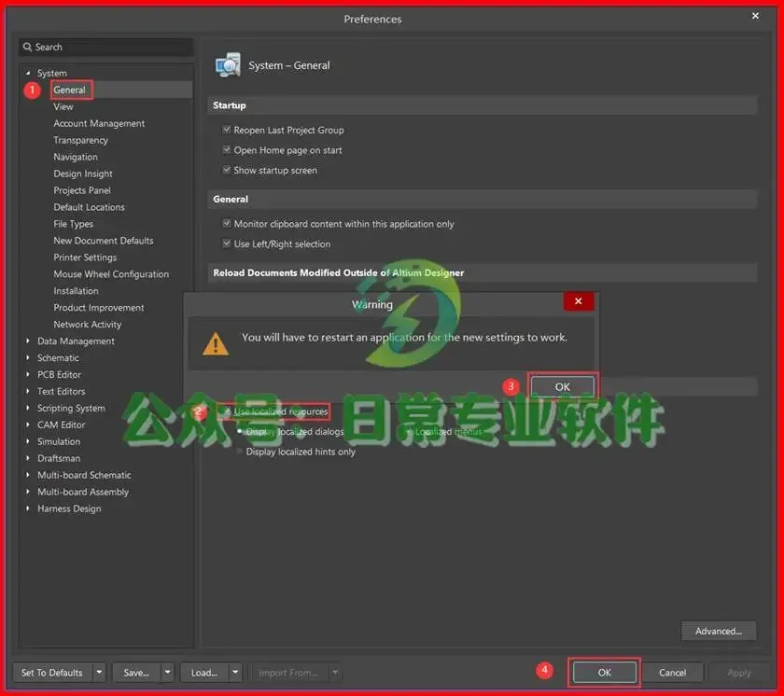Image resolution: width=784 pixels, height=696 pixels.
Task: Expand the PCB Editor node
Action: (x=28, y=374)
